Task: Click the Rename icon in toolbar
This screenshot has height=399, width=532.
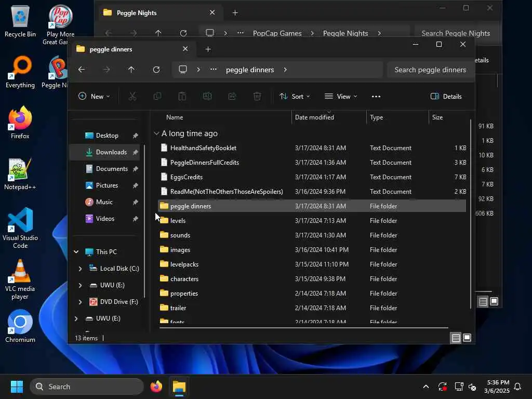Action: 207,96
